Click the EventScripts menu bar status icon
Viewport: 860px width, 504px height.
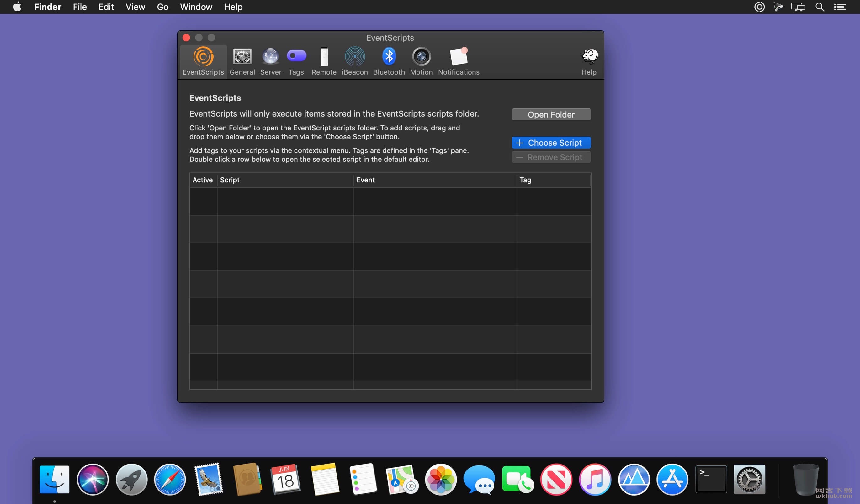click(x=759, y=7)
